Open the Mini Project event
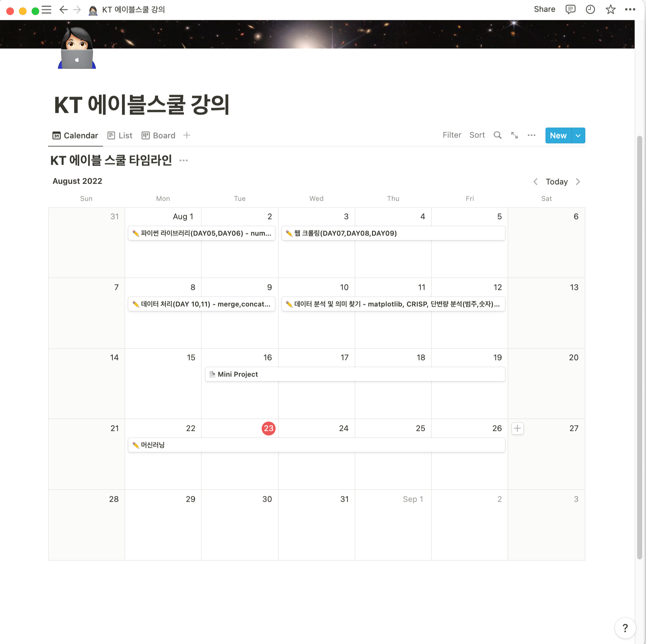Screen dimensions: 646x644 pos(355,374)
